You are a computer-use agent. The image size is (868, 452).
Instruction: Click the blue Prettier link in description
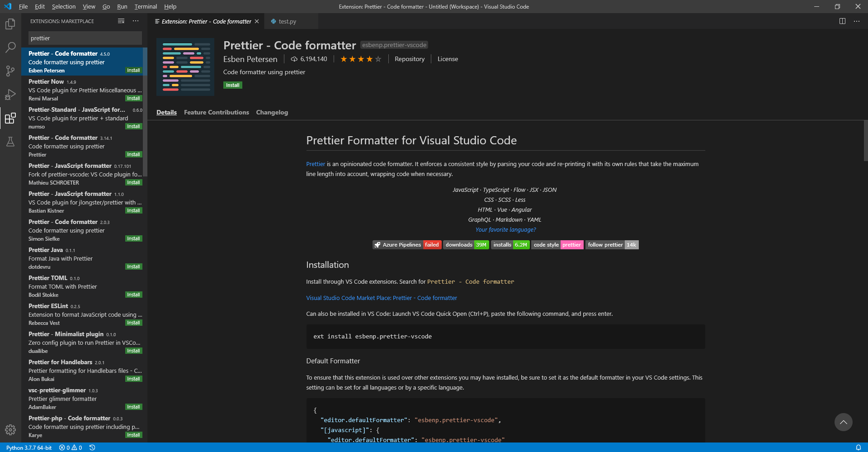coord(316,164)
